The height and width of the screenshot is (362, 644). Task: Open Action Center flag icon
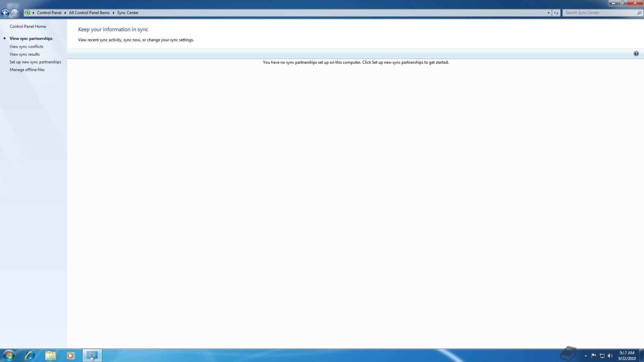tap(594, 356)
